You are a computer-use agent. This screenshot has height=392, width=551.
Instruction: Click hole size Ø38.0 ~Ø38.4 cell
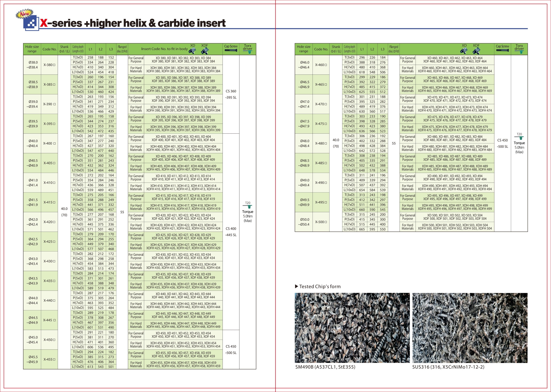pos(32,65)
